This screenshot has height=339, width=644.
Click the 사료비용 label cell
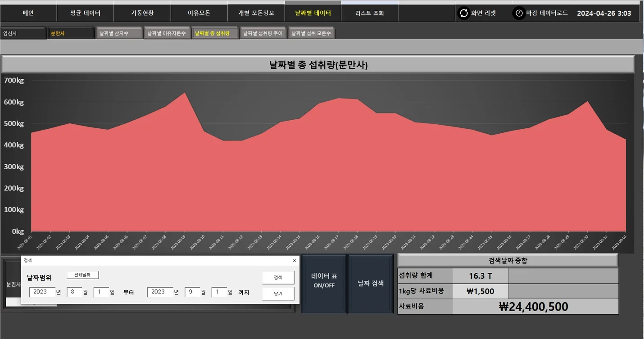coord(425,307)
